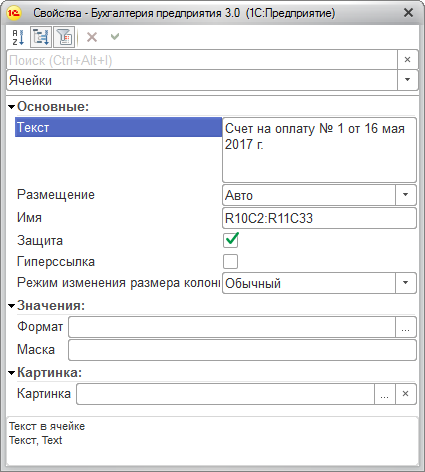Click the Картинка input field
This screenshot has width=425, height=472.
tap(226, 394)
